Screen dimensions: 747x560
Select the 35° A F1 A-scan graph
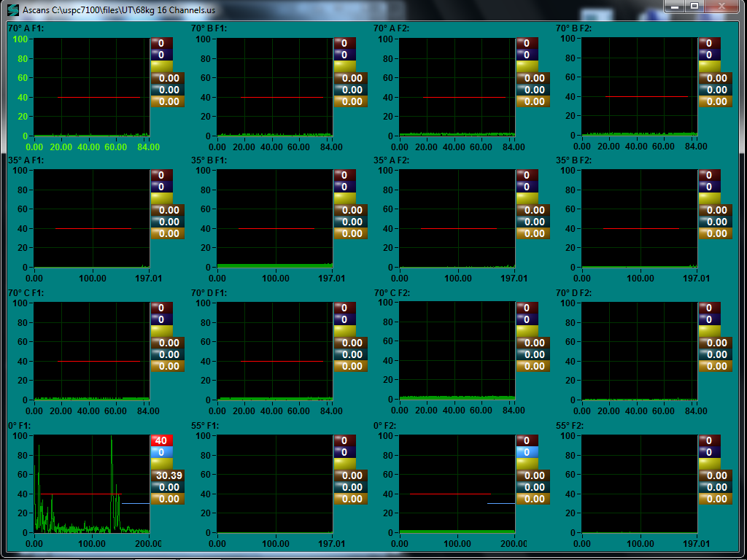91,219
